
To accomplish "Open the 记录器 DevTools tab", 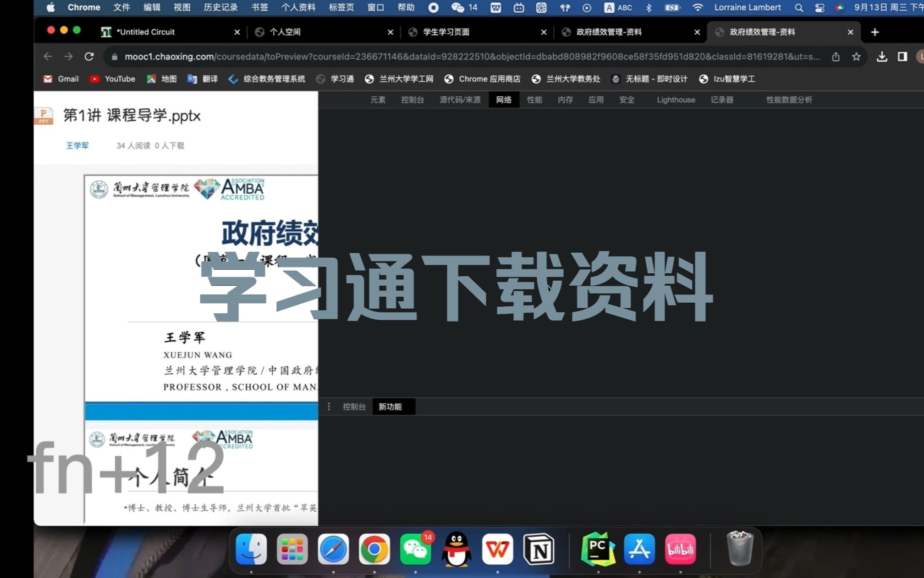I will pyautogui.click(x=722, y=100).
